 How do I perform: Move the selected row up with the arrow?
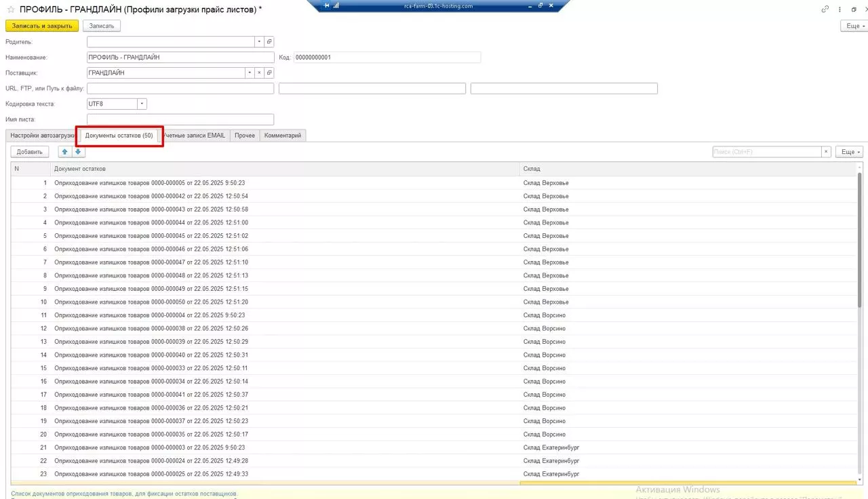click(x=65, y=152)
